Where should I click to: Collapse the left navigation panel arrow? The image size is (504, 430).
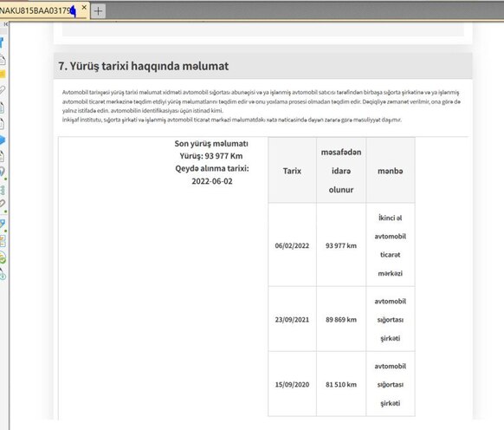(6, 24)
